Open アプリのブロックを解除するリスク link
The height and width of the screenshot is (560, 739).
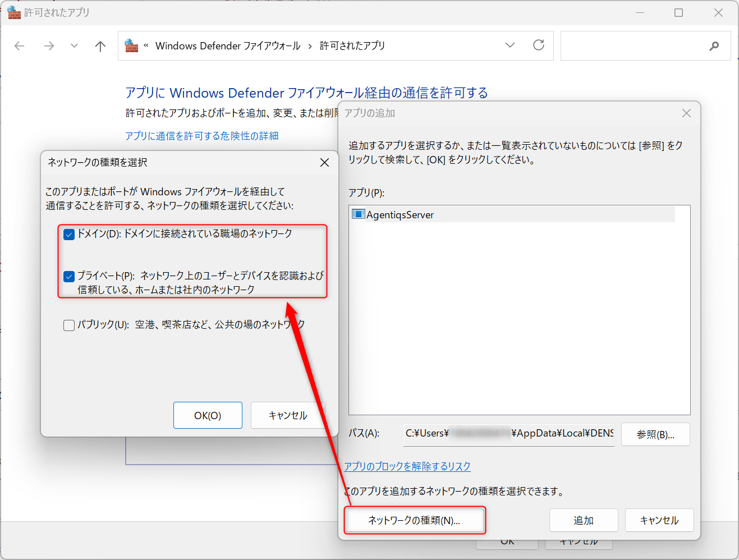pyautogui.click(x=407, y=466)
